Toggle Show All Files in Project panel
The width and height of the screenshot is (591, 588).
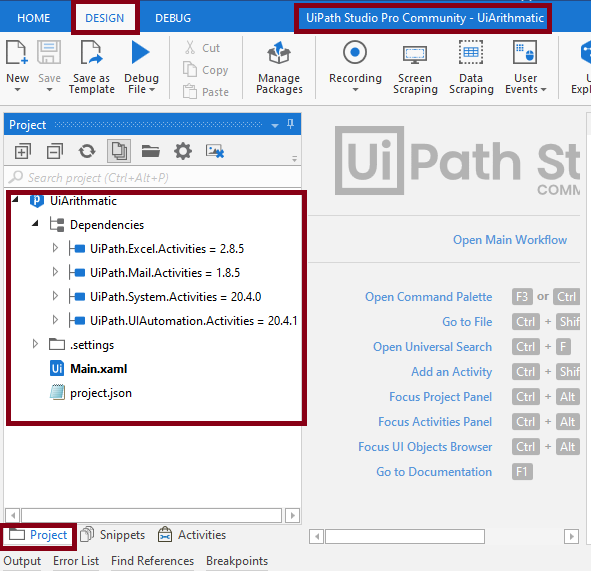[x=119, y=151]
